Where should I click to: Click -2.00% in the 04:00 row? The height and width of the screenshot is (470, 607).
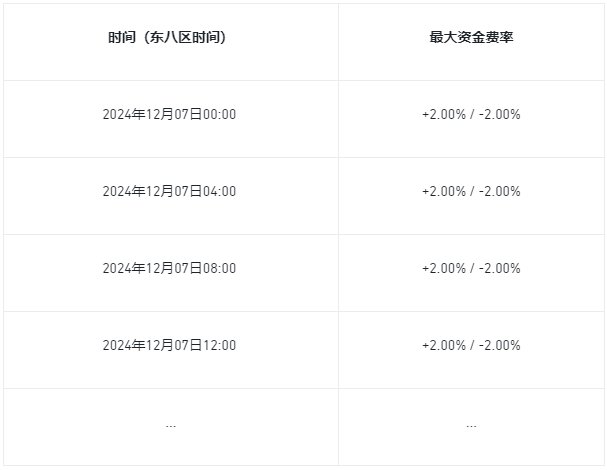(500, 191)
